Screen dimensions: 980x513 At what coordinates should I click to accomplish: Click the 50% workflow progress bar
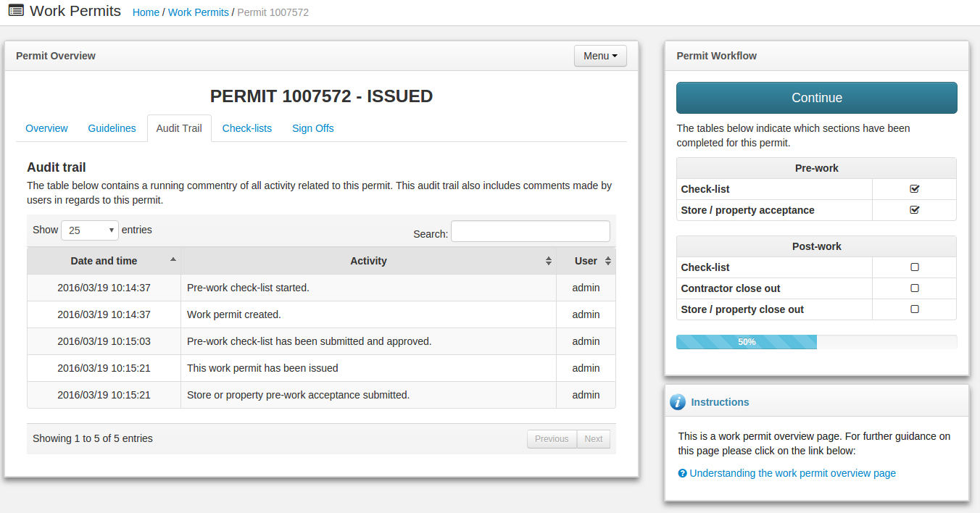[x=747, y=342]
